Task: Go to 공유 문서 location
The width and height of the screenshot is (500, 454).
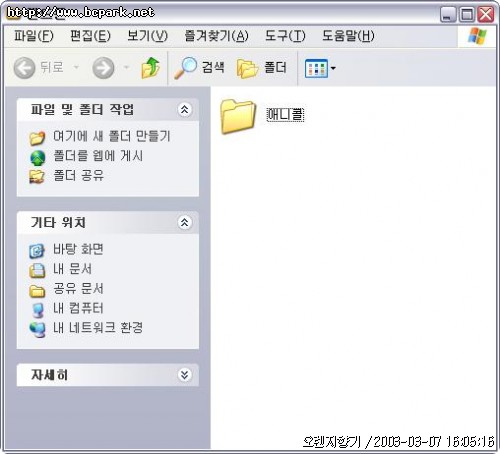Action: pyautogui.click(x=78, y=288)
